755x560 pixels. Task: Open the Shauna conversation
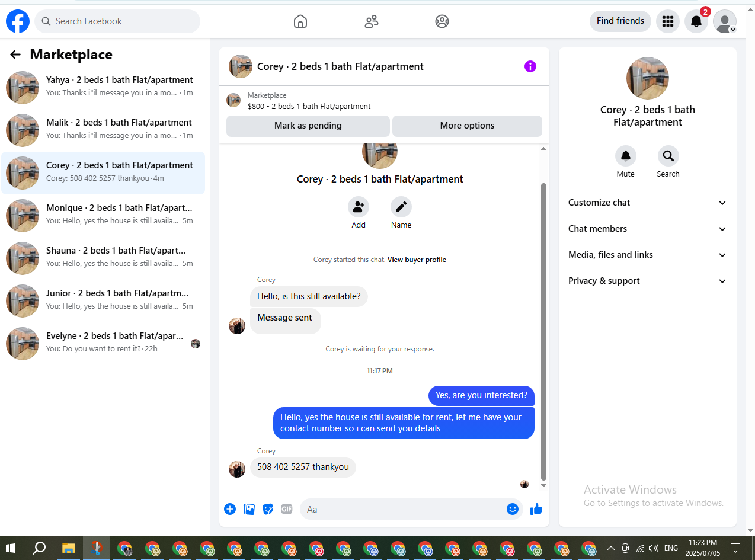pyautogui.click(x=103, y=258)
